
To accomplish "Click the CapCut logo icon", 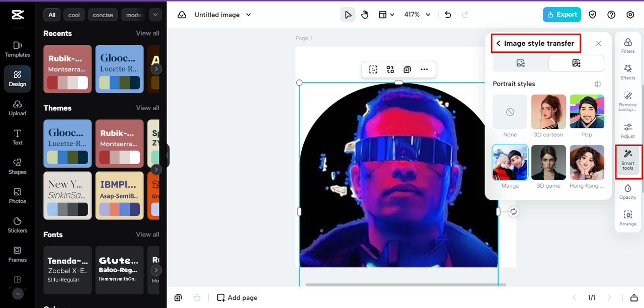I will click(x=18, y=15).
